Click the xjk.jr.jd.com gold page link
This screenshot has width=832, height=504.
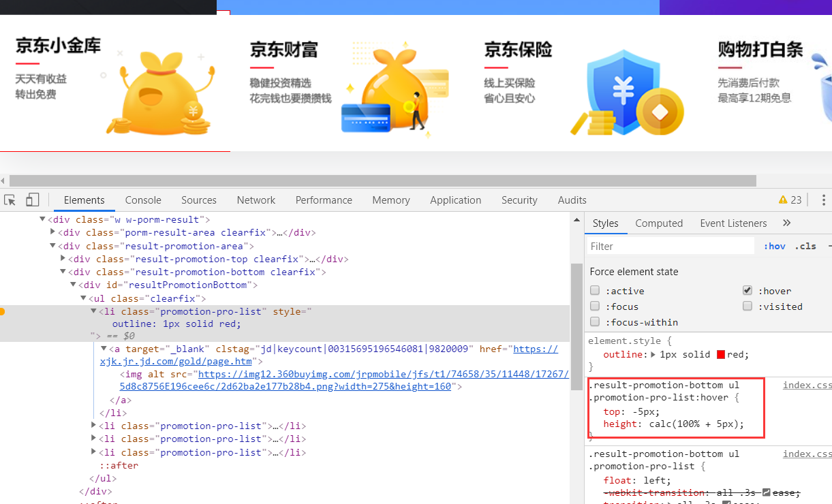(x=329, y=355)
